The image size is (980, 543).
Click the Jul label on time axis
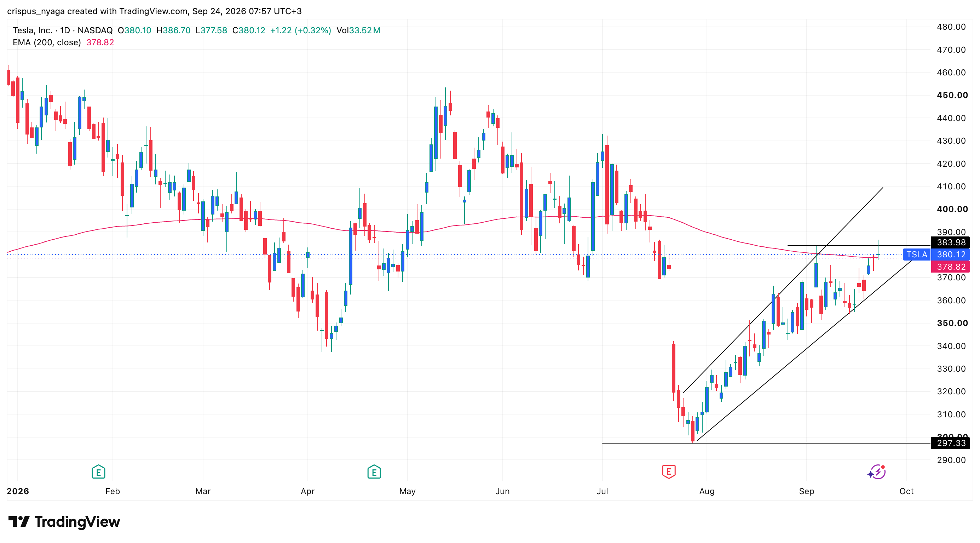[x=602, y=491]
